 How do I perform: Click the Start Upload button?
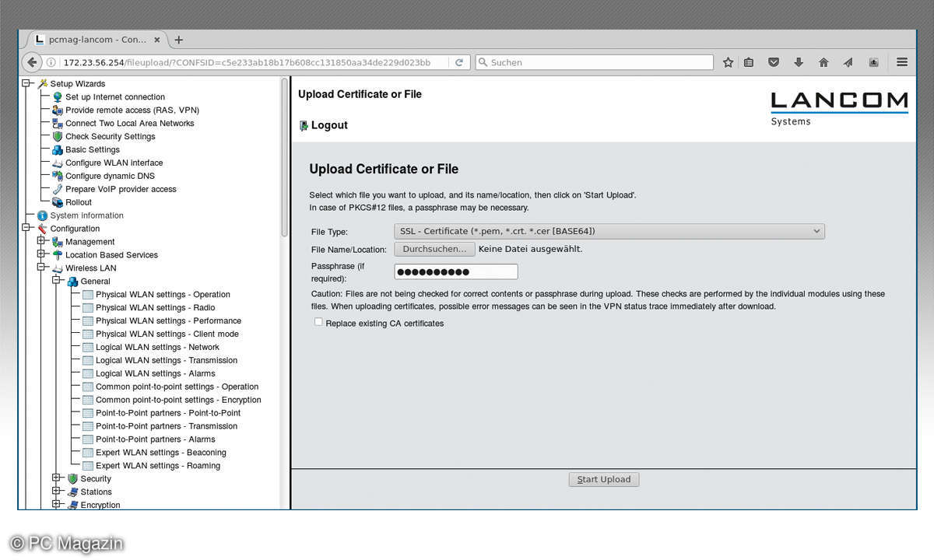604,480
